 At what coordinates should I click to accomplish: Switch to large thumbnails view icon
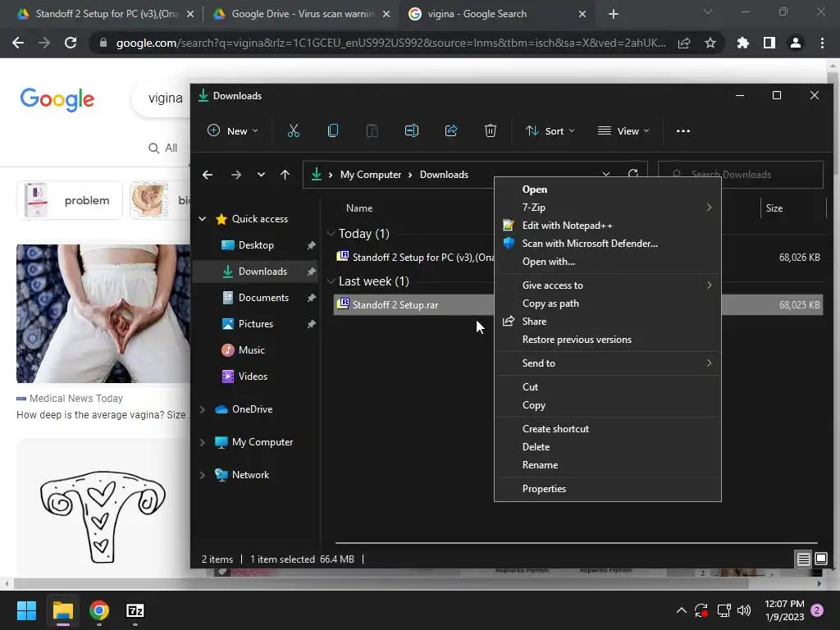coord(820,559)
